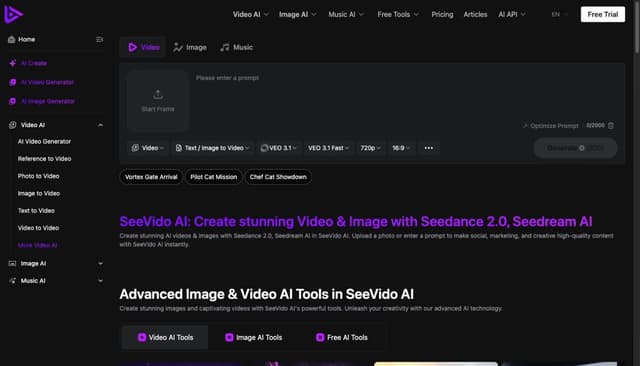640x366 pixels.
Task: Open the Video AI top menu
Action: click(251, 15)
